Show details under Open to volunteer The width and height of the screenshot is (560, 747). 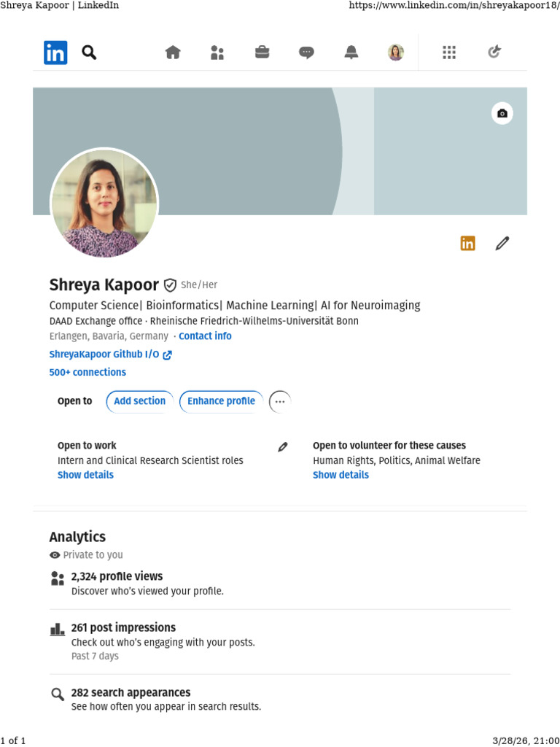click(341, 475)
